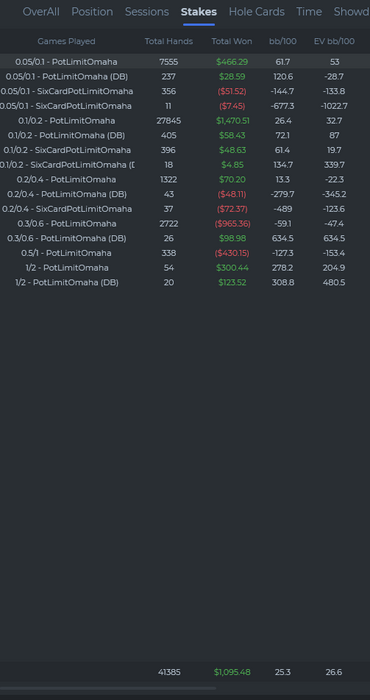Image resolution: width=370 pixels, height=700 pixels.
Task: Click the 26.6 overall EV bb/100 summary
Action: [334, 672]
